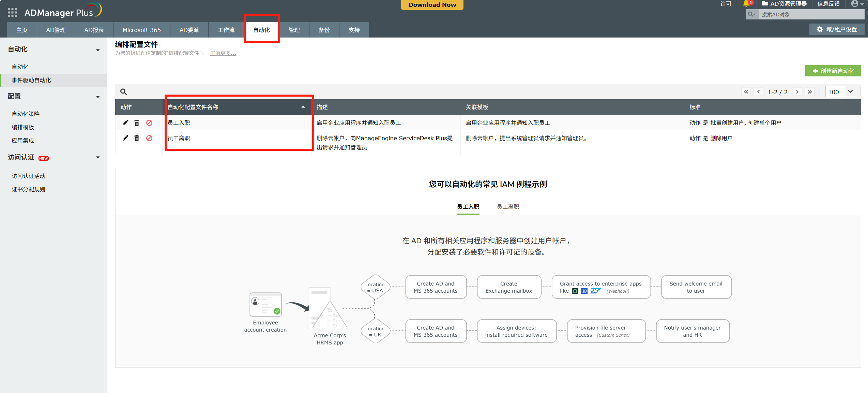This screenshot has height=393, width=868.
Task: Click the Download Now button
Action: coord(432,4)
